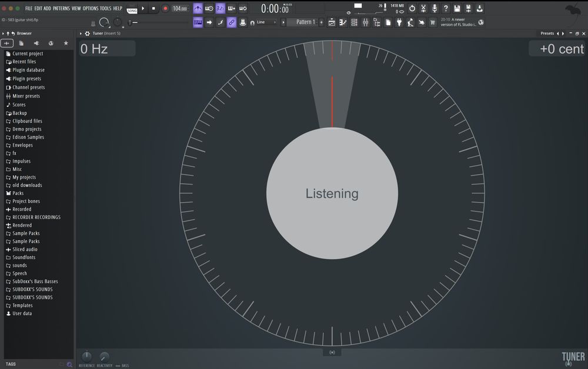This screenshot has height=369, width=588.
Task: Open the TOOLS menu
Action: coord(105,8)
